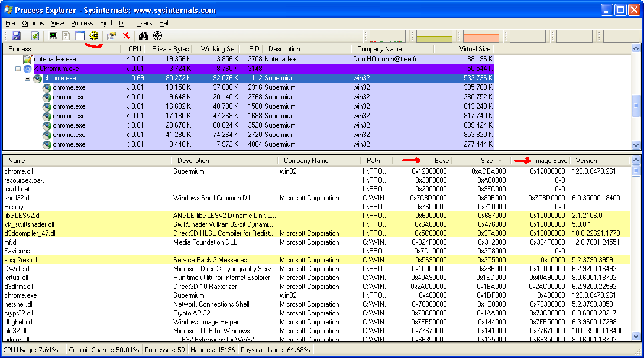
Task: Click the Properties toolbar icon
Action: tap(111, 36)
